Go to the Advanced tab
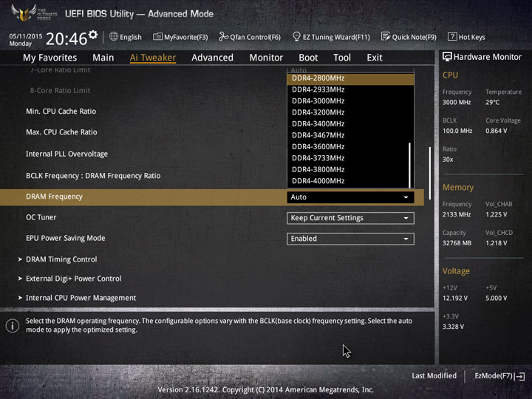The height and width of the screenshot is (399, 532). (x=212, y=58)
